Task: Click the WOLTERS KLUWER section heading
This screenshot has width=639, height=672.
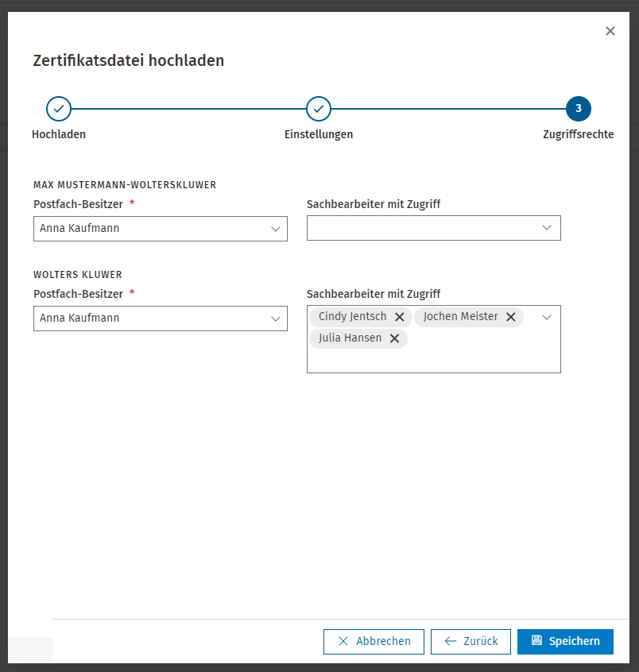Action: click(78, 275)
